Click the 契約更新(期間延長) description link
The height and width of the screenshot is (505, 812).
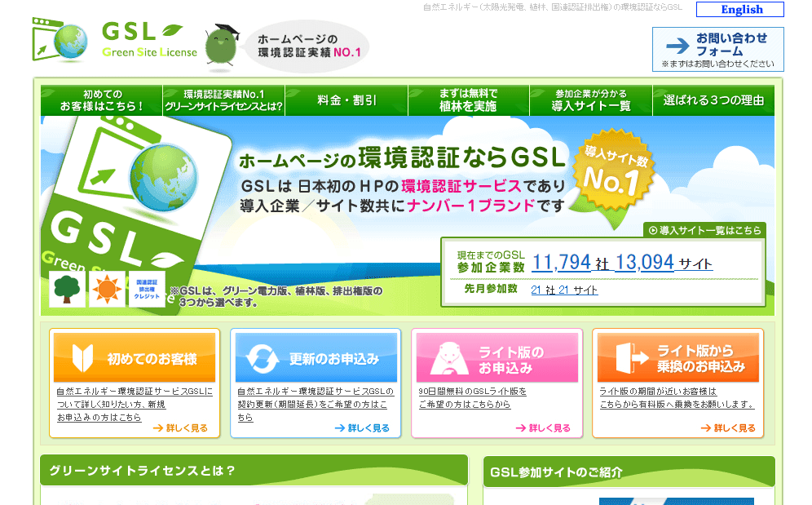pyautogui.click(x=316, y=404)
